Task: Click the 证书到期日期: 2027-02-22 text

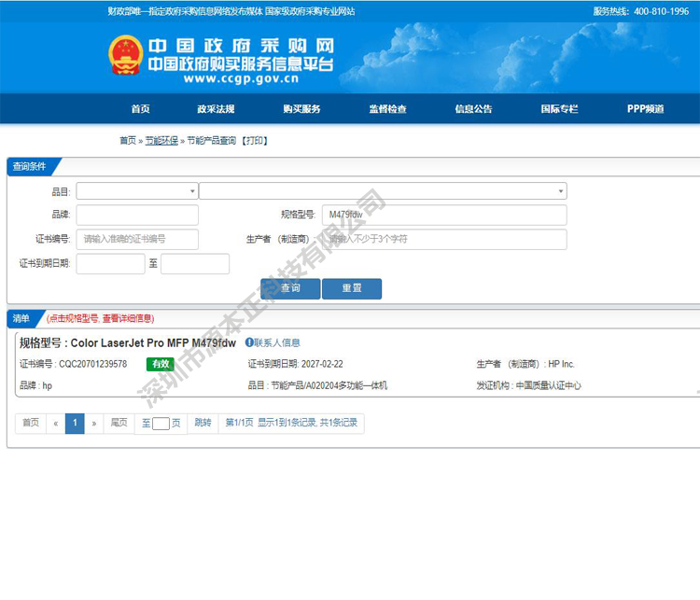Action: [x=296, y=364]
